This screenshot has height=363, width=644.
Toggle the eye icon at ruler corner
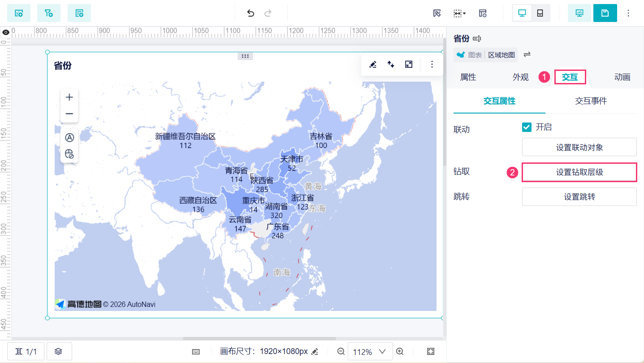click(5, 32)
